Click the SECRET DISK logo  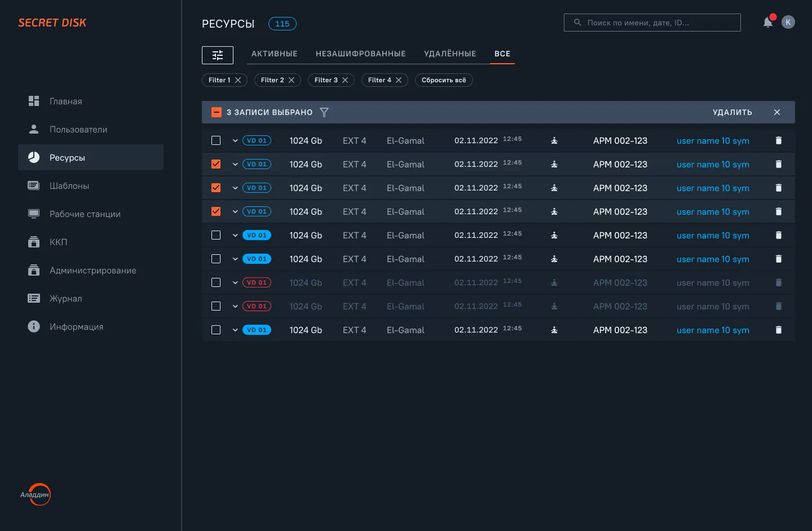pyautogui.click(x=52, y=23)
